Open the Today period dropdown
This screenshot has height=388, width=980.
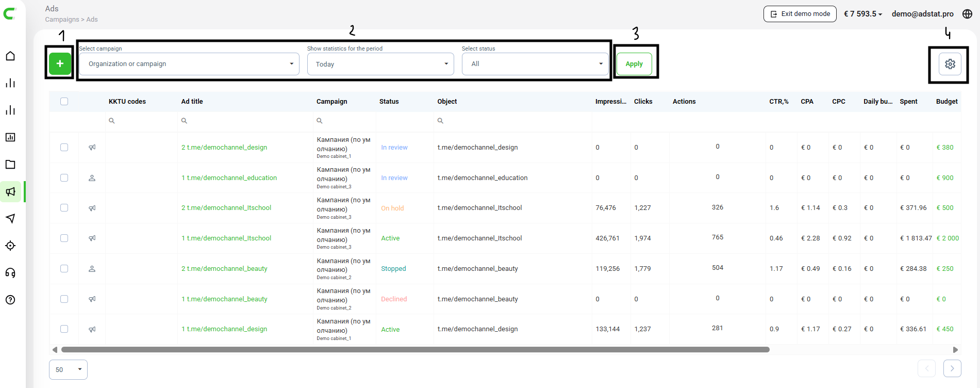[x=380, y=64]
